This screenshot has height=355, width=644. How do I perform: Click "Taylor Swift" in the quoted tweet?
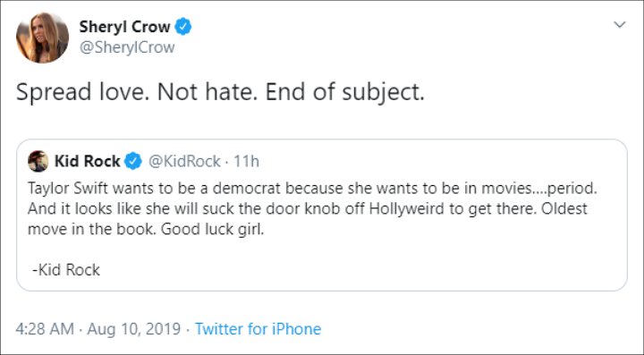[x=68, y=189]
